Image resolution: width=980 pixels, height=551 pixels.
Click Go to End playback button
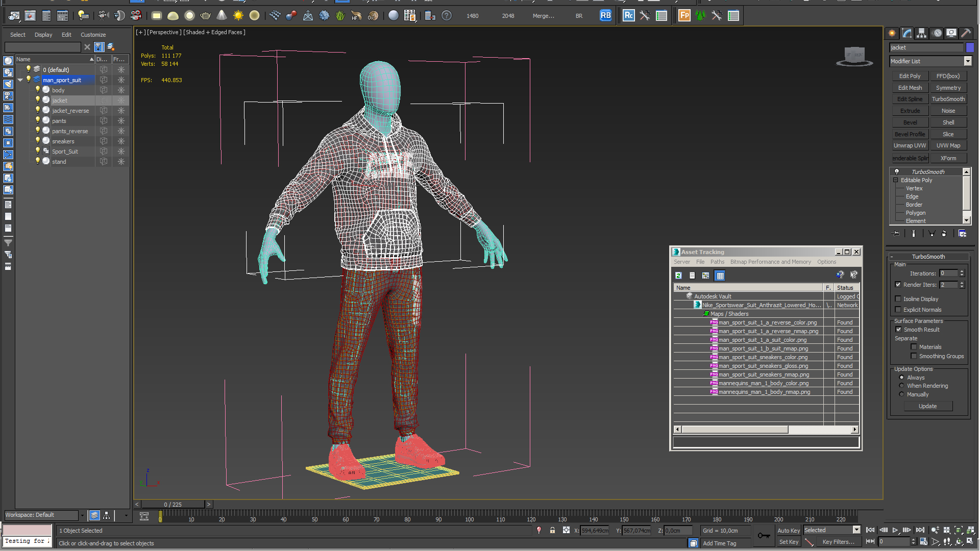tap(920, 531)
